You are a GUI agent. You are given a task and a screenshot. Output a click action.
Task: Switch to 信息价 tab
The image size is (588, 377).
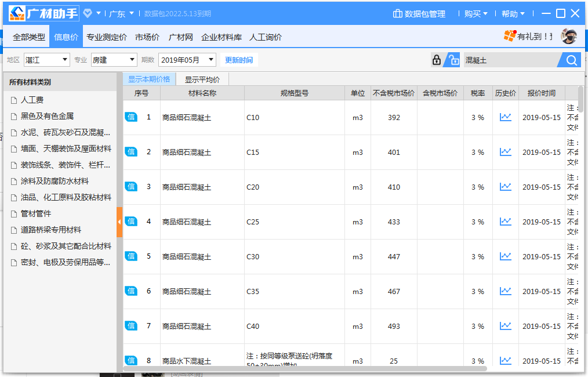coord(66,37)
